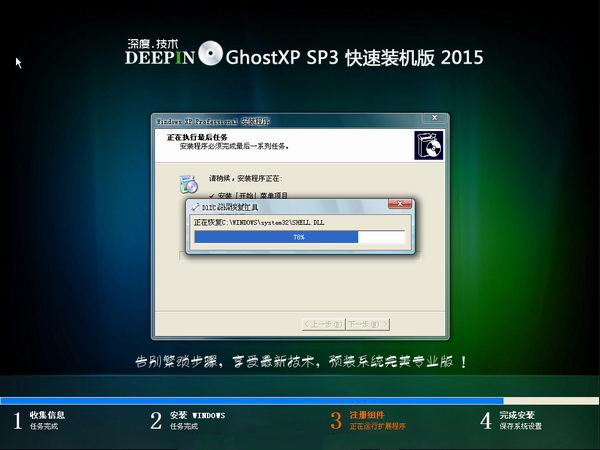Click the DEEPIN 深度技术 logo text
600x450 pixels.
[x=160, y=52]
